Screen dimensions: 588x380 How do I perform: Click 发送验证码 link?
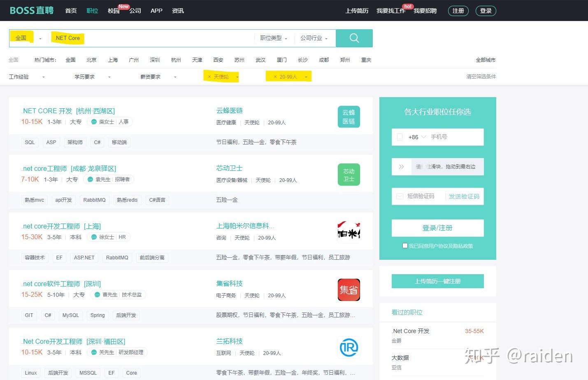coord(464,196)
